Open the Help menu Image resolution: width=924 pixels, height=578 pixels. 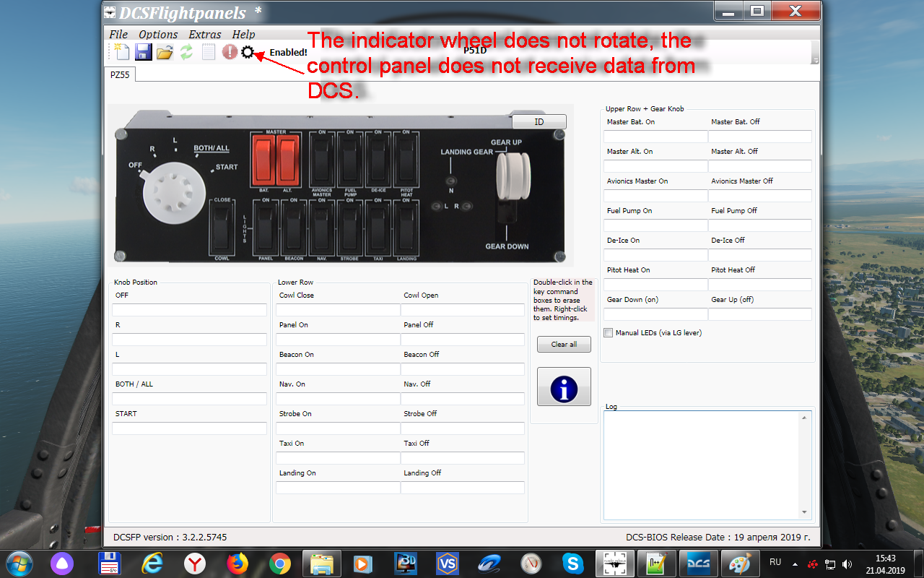tap(243, 34)
